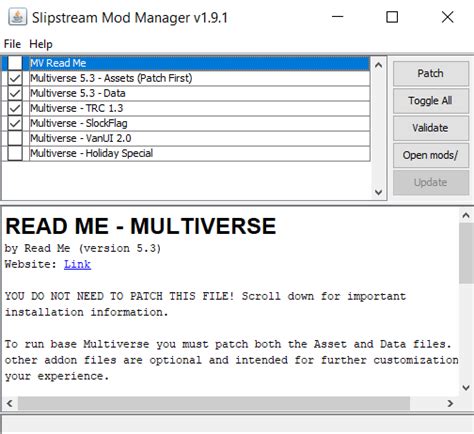Click horizontal scrollbar left arrow

point(10,403)
